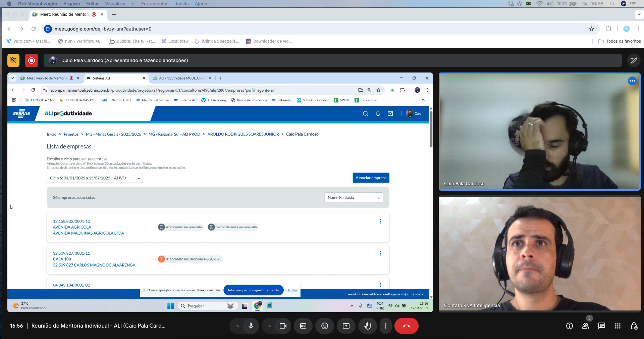Viewport: 644px width, 339px height.
Task: Toggle closed captions
Action: [x=303, y=326]
